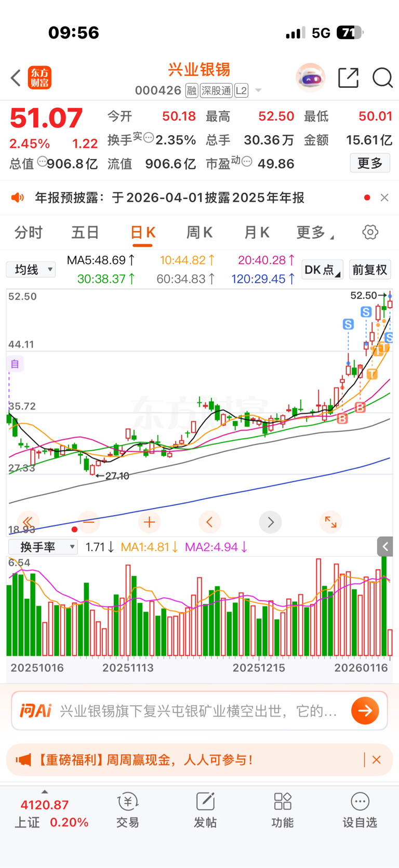Image resolution: width=399 pixels, height=868 pixels.
Task: Tap the fullscreen expand chart icon
Action: pyautogui.click(x=331, y=522)
